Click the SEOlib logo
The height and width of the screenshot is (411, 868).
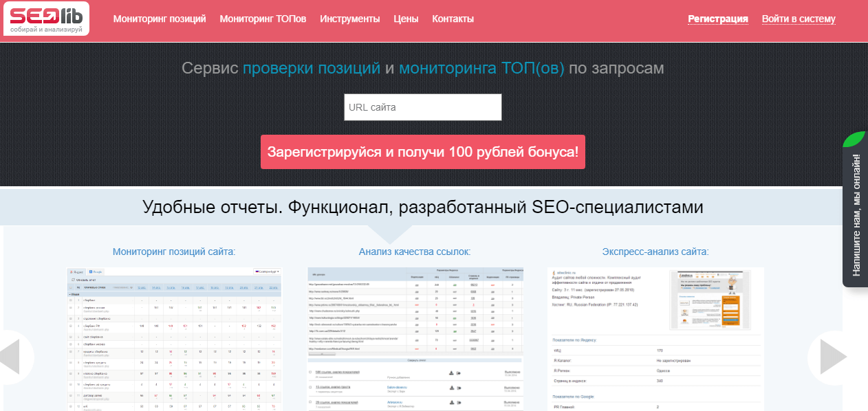pyautogui.click(x=46, y=19)
